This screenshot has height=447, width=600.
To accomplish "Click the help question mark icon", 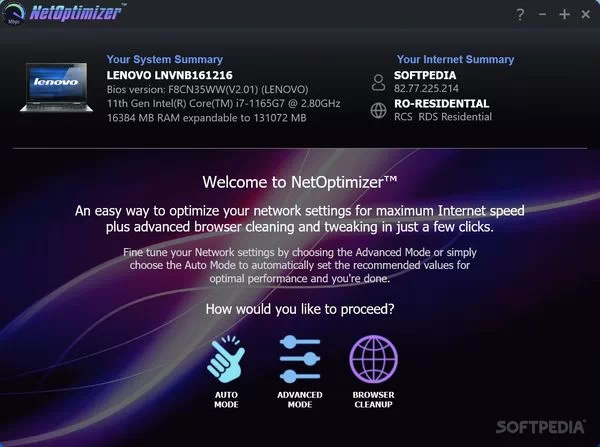I will coord(520,15).
